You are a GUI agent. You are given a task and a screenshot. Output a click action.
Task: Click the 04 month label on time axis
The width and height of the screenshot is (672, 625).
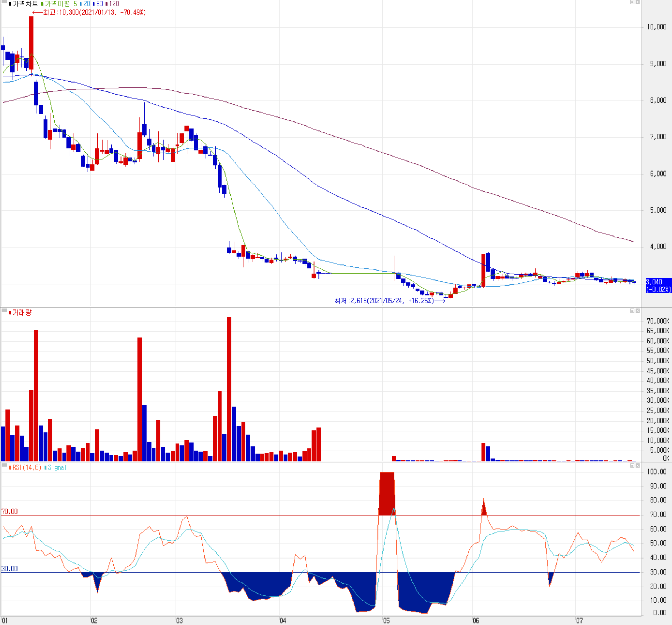point(283,621)
